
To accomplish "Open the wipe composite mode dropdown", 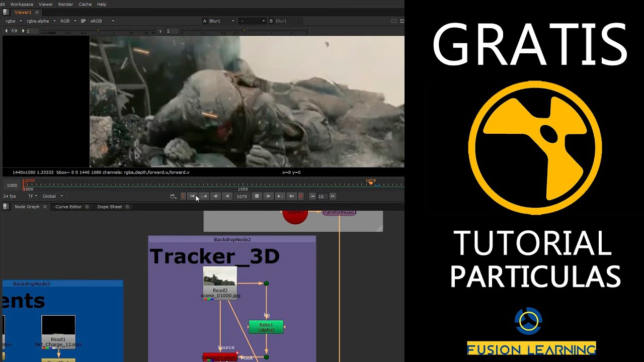I will click(x=252, y=21).
